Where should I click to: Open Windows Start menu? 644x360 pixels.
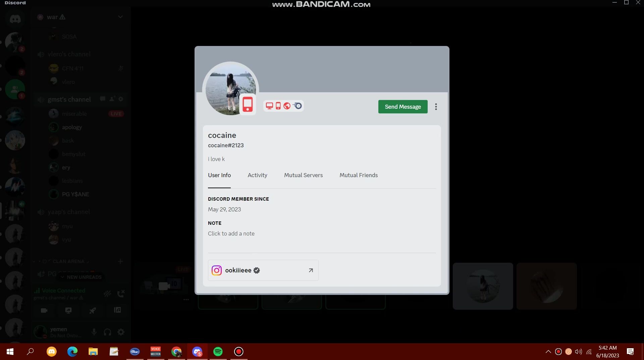point(10,352)
